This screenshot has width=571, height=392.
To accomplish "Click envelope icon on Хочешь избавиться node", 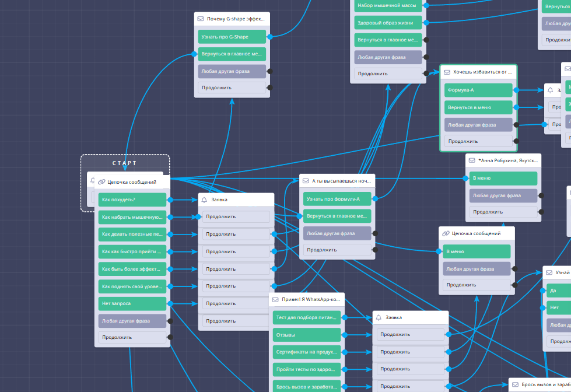I will coord(447,72).
